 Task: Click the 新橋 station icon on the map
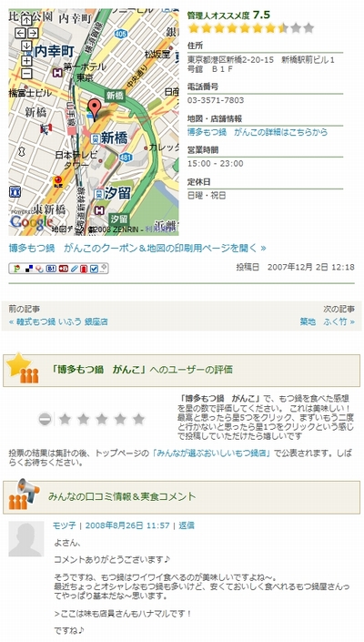pyautogui.click(x=95, y=138)
